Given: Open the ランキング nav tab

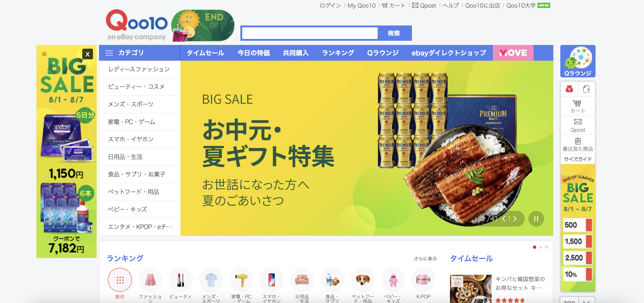Looking at the screenshot, I should (338, 53).
